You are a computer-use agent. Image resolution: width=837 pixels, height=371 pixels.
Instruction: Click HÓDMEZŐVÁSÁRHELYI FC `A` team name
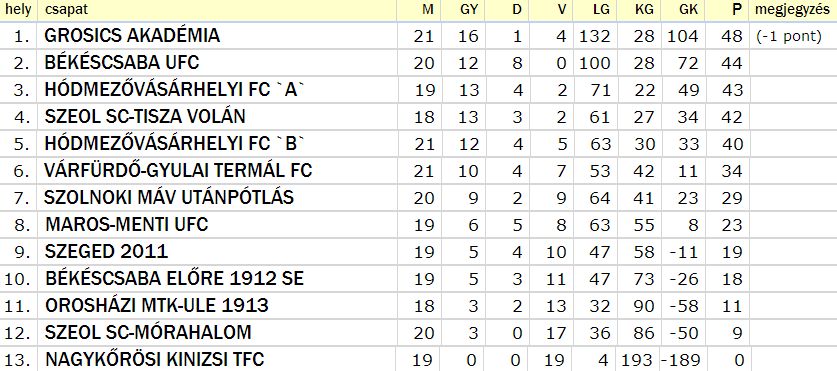[174, 90]
